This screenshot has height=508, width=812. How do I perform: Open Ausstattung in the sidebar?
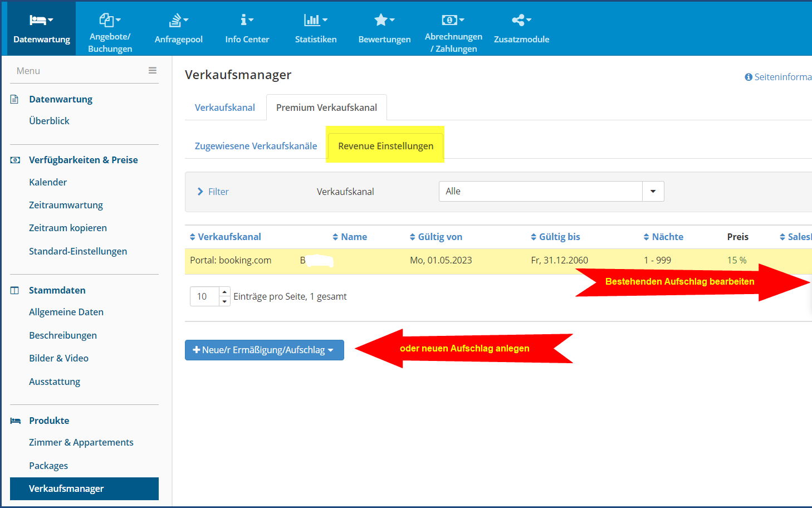[55, 382]
